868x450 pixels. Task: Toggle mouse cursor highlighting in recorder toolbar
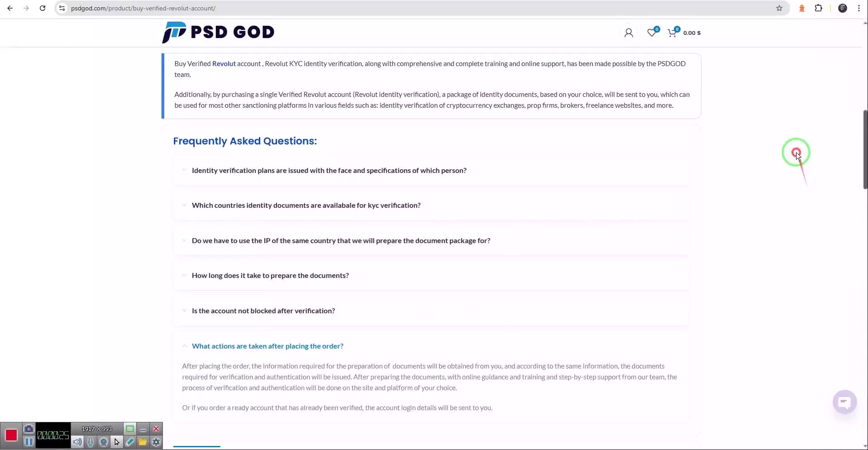pyautogui.click(x=117, y=442)
